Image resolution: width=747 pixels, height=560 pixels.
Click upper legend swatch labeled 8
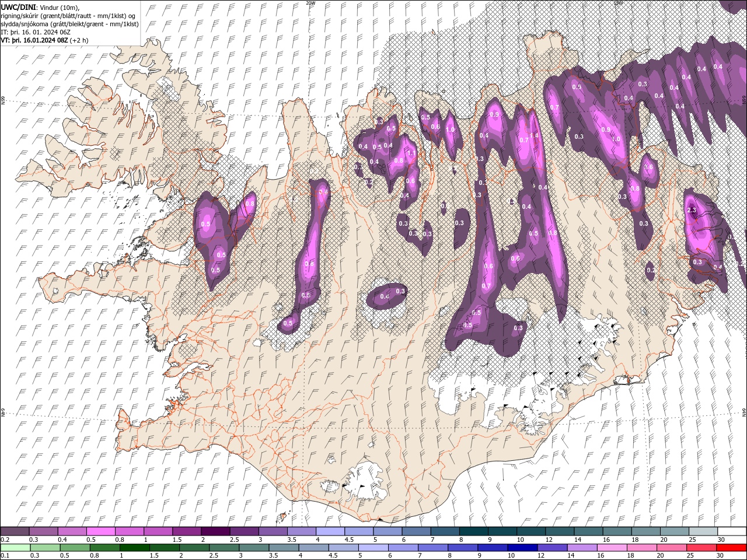(473, 531)
